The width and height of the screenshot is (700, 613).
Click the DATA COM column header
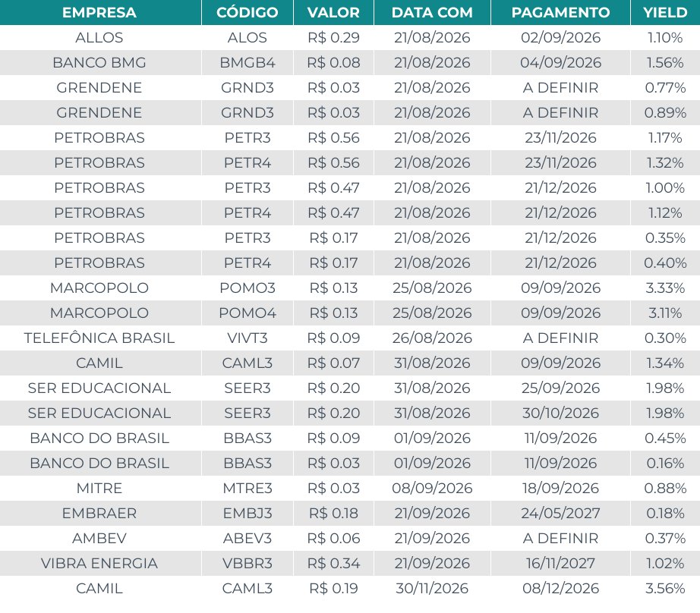click(x=432, y=12)
